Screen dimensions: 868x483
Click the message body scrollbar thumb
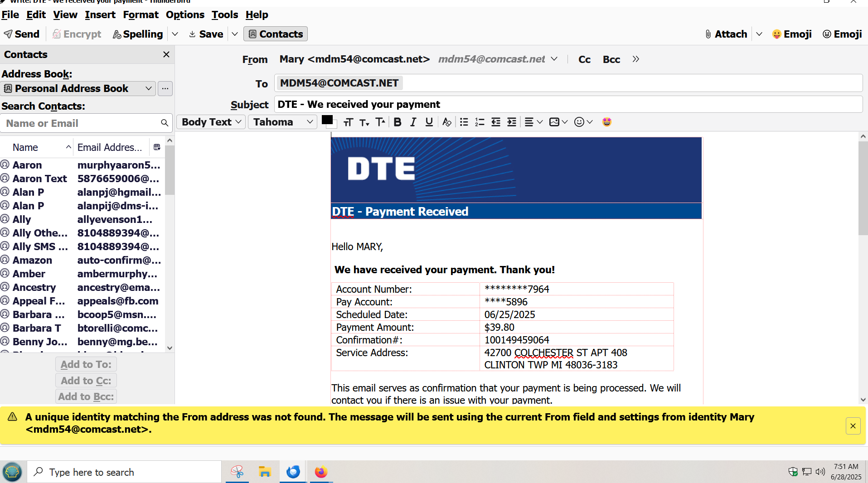tap(863, 188)
